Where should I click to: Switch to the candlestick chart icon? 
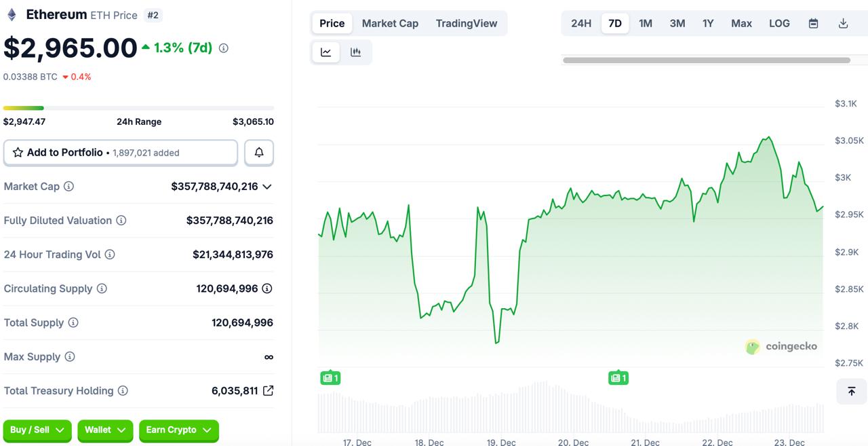[x=356, y=52]
